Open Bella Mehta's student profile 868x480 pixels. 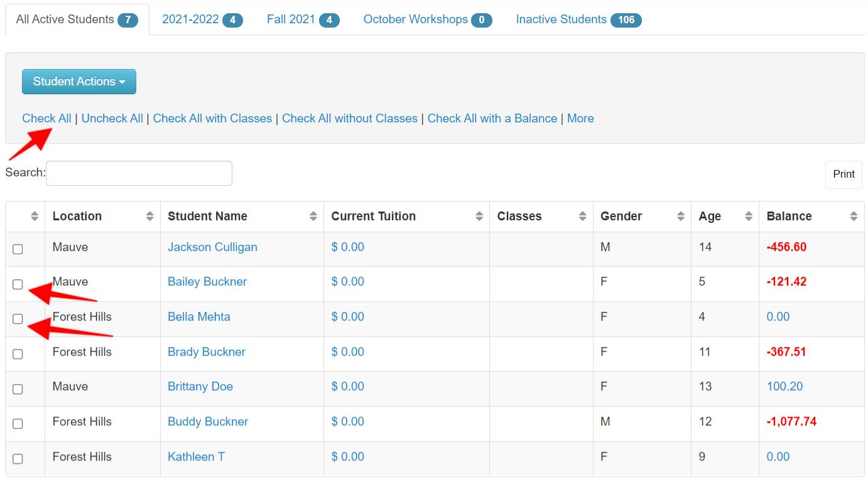coord(199,317)
